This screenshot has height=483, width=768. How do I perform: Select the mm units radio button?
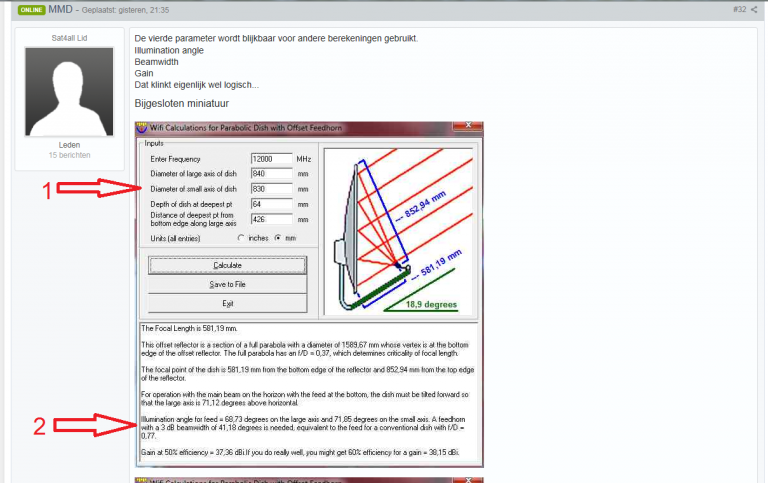277,237
